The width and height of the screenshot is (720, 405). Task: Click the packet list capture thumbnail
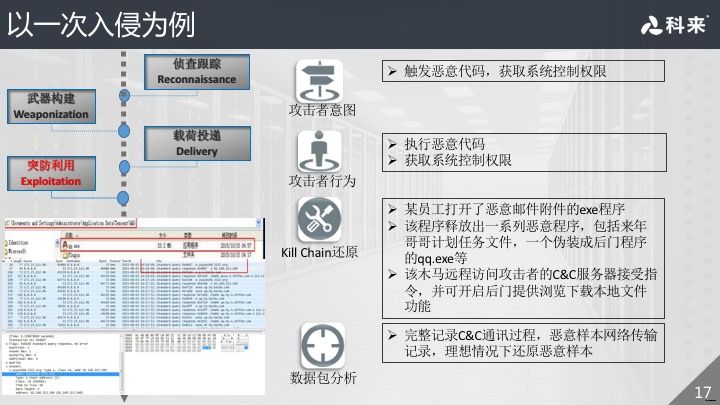point(135,294)
